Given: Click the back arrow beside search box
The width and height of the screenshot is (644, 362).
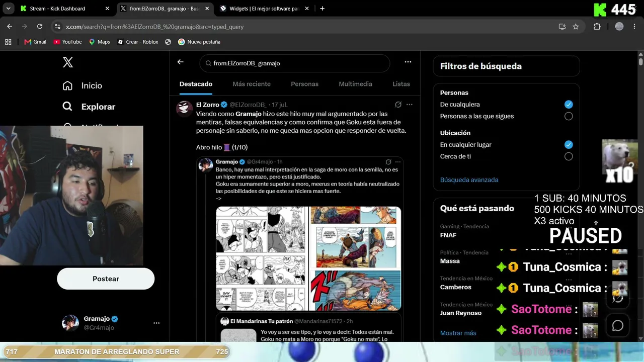Looking at the screenshot, I should (180, 62).
